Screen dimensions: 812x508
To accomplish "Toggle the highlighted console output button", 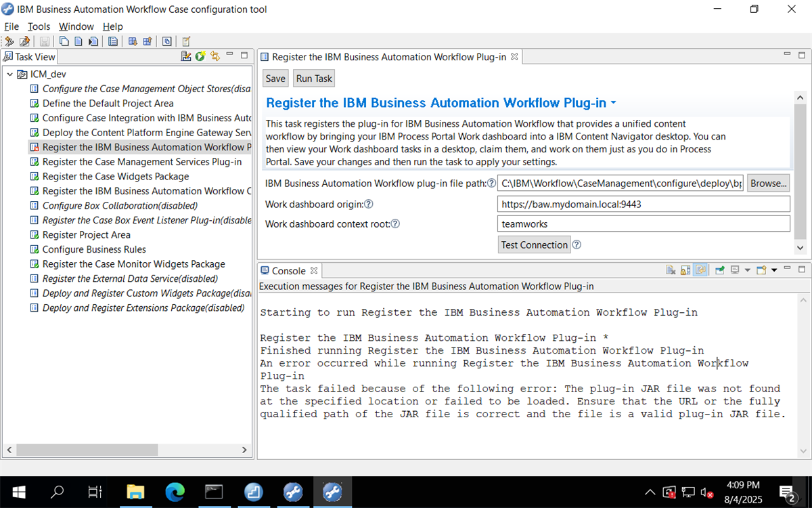I will [x=700, y=270].
